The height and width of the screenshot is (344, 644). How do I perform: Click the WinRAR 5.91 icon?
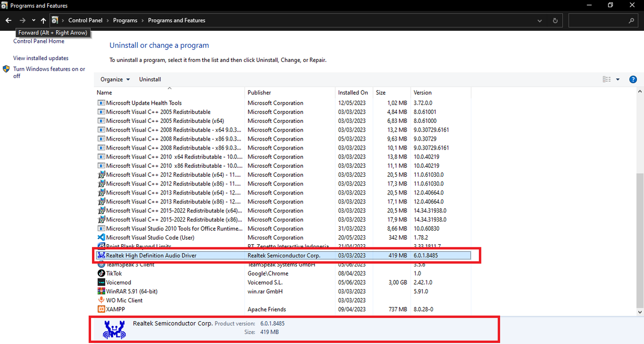pos(101,292)
